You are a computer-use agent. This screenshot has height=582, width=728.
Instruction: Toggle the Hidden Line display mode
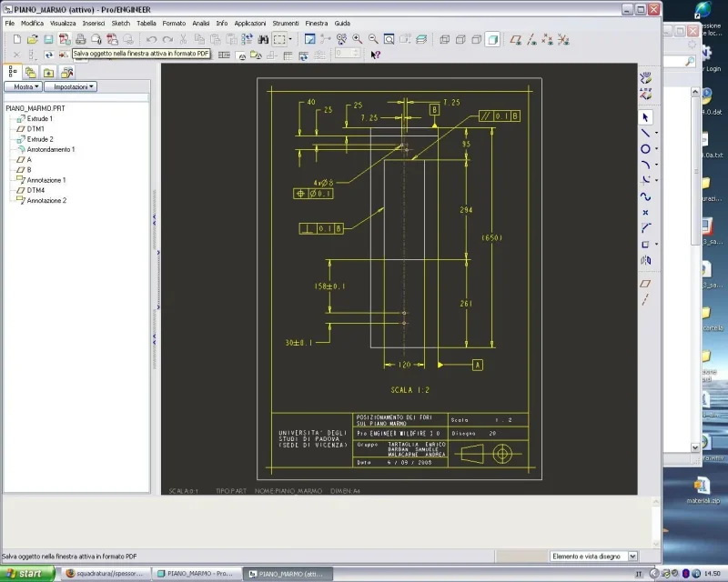460,39
